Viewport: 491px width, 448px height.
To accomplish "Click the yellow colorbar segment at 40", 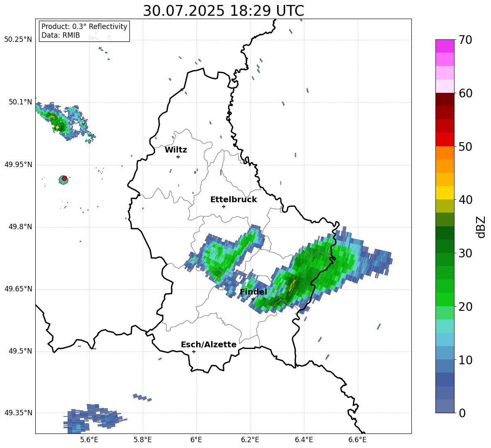I will (x=445, y=193).
